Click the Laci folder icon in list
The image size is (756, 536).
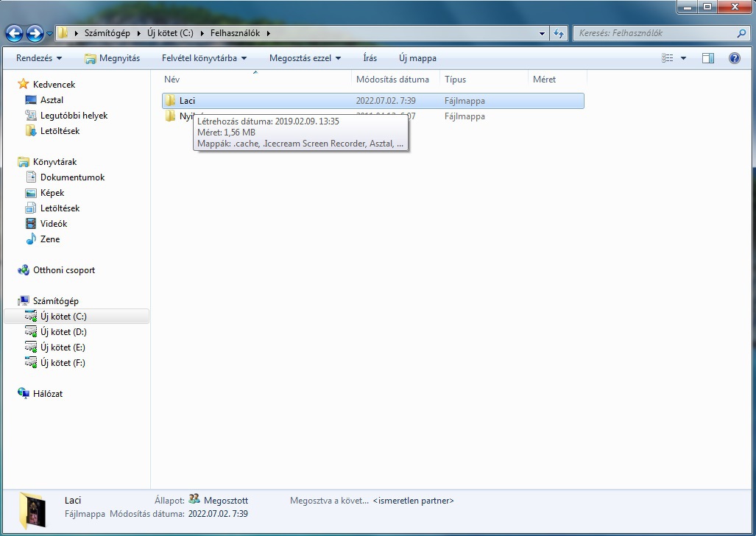(x=170, y=100)
